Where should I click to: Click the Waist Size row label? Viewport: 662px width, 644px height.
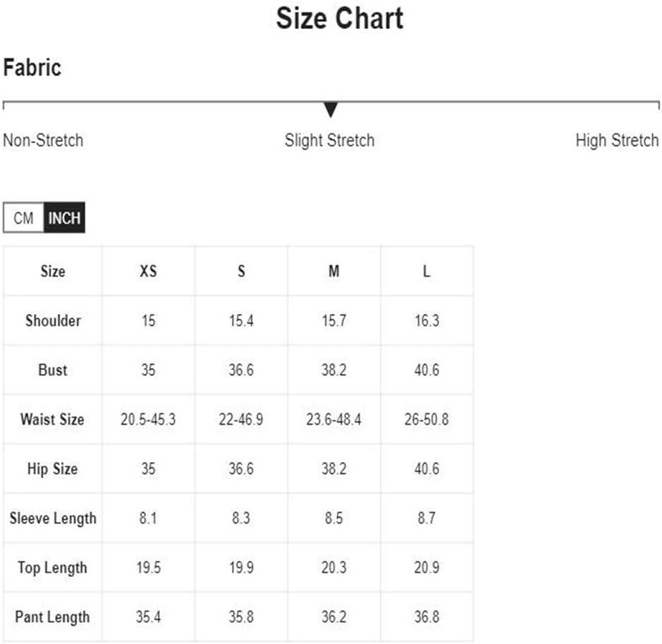(52, 419)
